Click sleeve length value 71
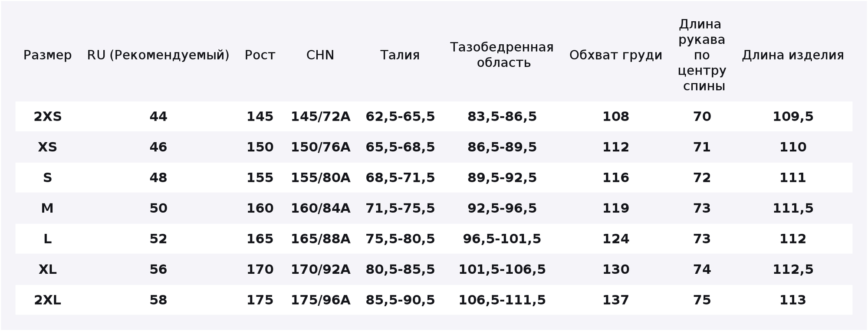This screenshot has width=868, height=331. click(x=702, y=147)
